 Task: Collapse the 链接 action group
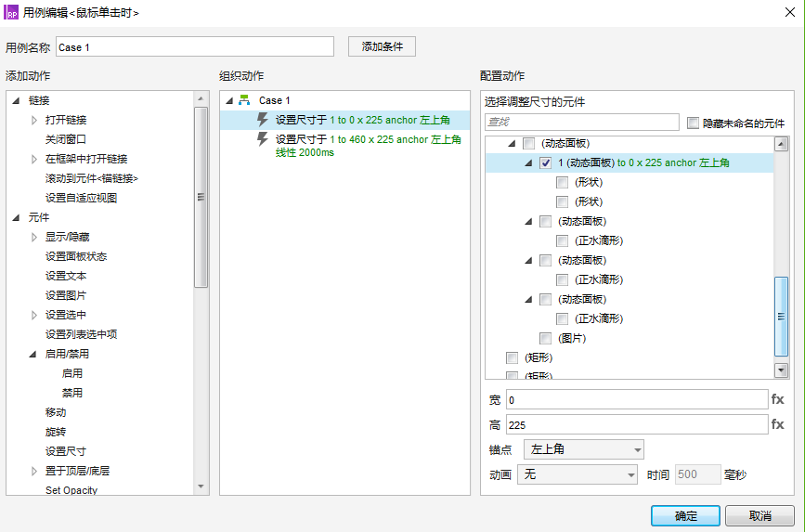[x=17, y=100]
